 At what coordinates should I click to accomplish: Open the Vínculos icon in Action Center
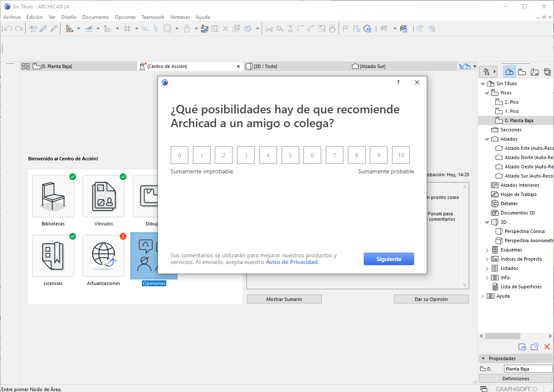point(103,196)
